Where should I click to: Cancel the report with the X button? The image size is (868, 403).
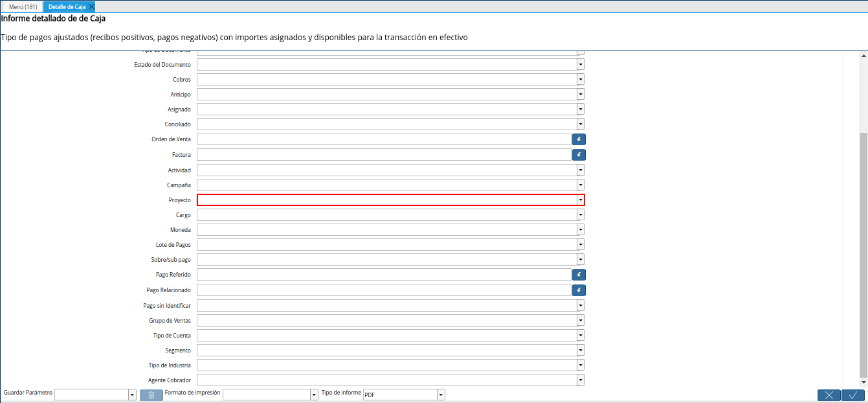coord(829,395)
